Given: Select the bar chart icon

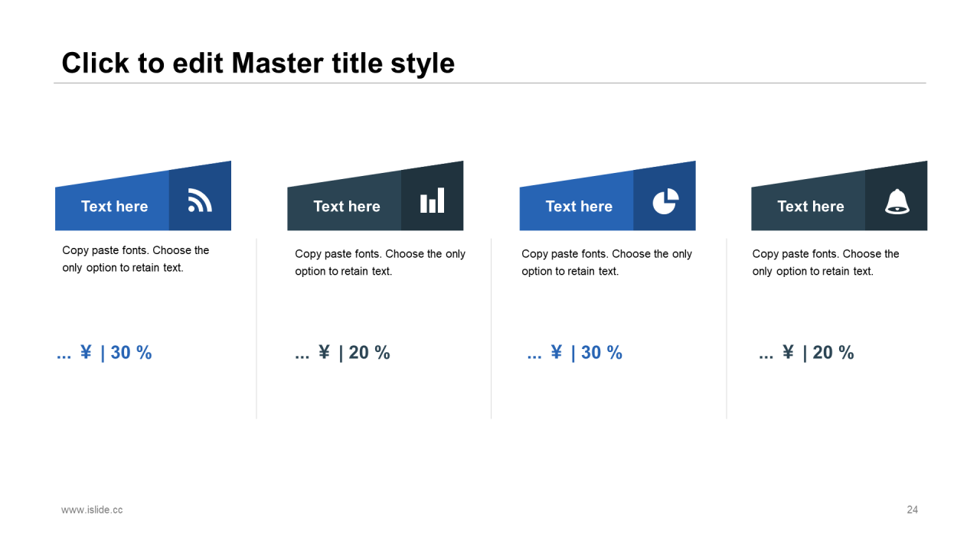Looking at the screenshot, I should (432, 201).
